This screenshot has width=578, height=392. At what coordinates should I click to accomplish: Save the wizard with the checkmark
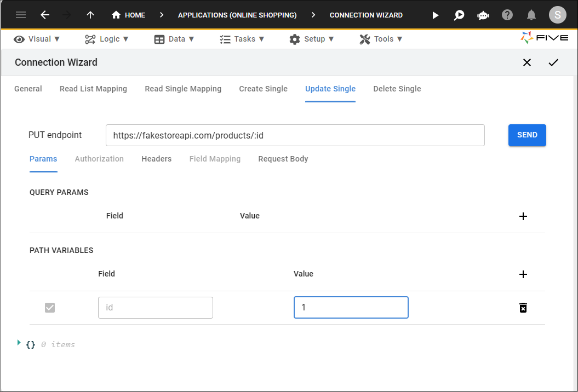click(x=553, y=62)
